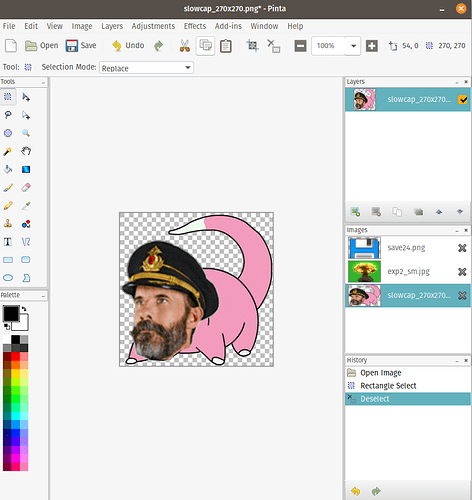Select the Magic Wand tool
The width and height of the screenshot is (472, 500).
point(8,151)
